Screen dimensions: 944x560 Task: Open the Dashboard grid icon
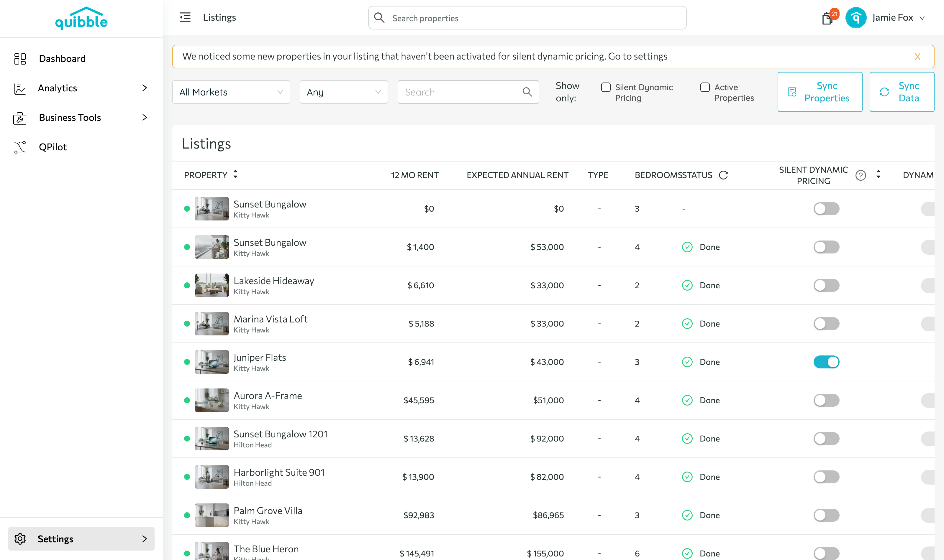click(20, 58)
